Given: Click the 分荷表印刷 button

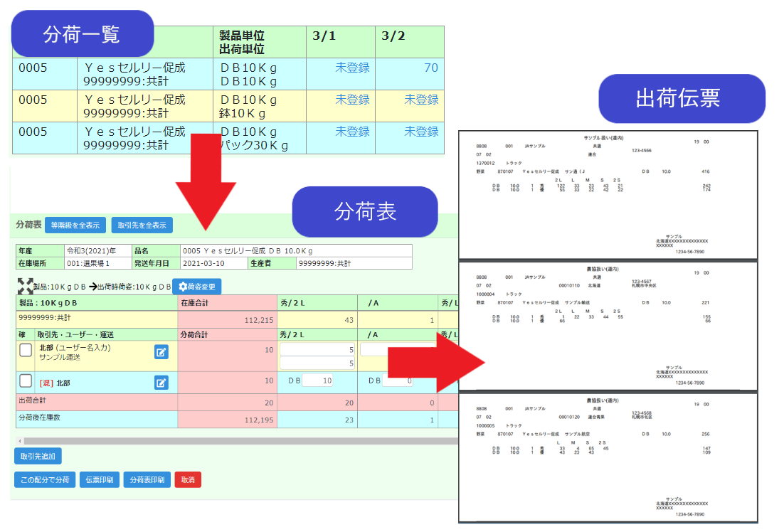Looking at the screenshot, I should pos(147,479).
